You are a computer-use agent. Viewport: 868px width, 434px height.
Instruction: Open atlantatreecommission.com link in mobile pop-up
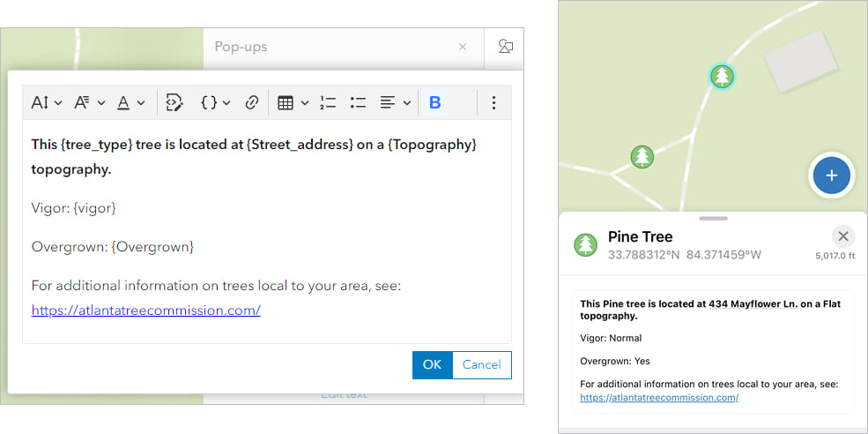(x=659, y=398)
